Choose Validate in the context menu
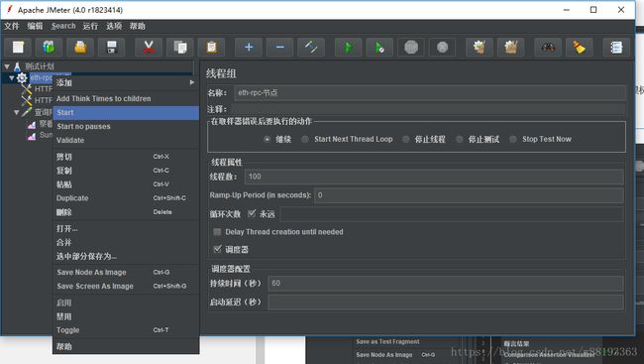Image resolution: width=644 pixels, height=364 pixels. pyautogui.click(x=126, y=140)
